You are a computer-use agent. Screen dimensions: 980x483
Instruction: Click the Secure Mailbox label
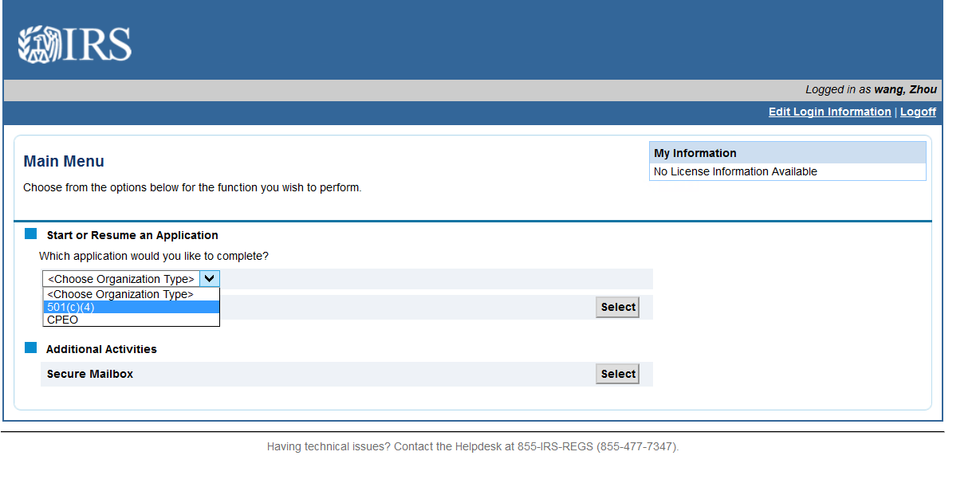[90, 374]
